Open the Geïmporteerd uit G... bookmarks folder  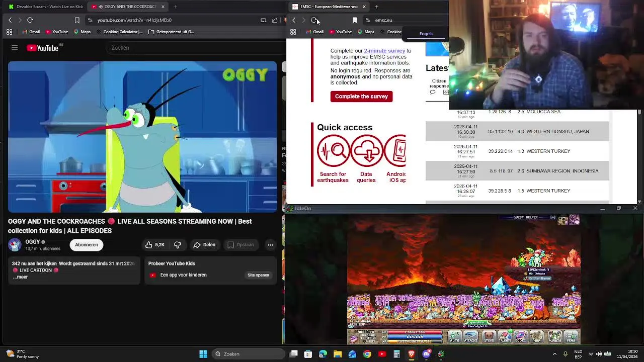pos(171,32)
